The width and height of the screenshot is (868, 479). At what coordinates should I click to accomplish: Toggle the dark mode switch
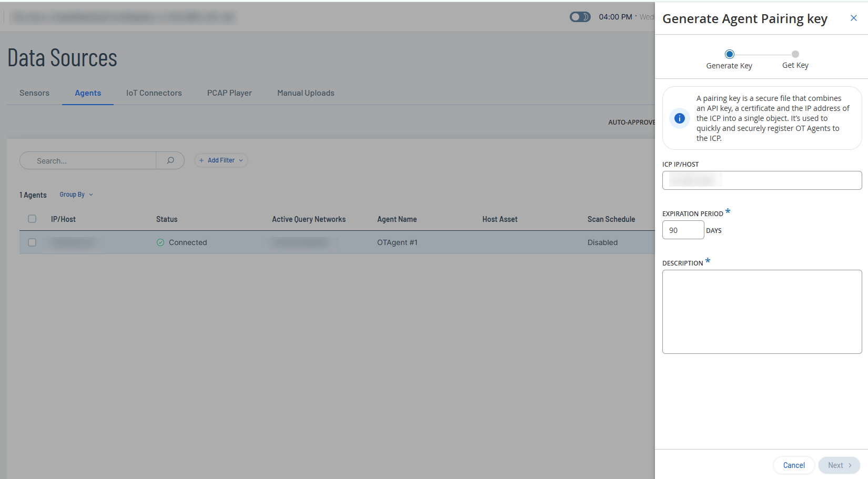[x=580, y=17]
